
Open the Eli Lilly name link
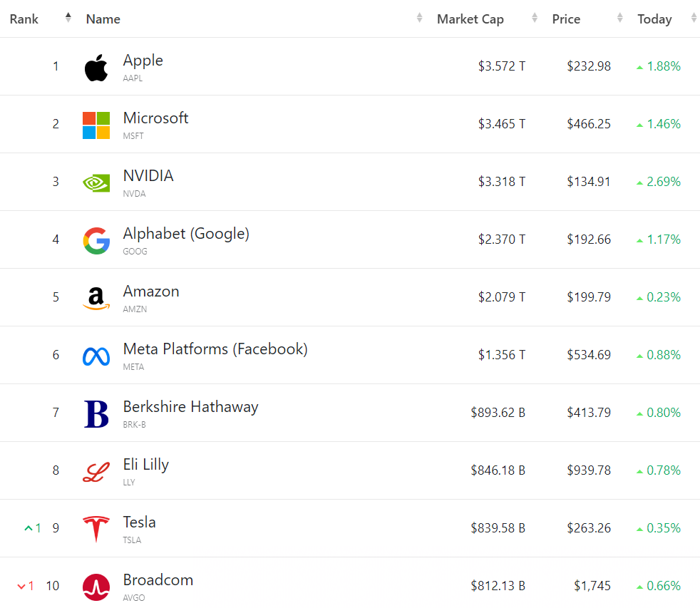pos(146,465)
